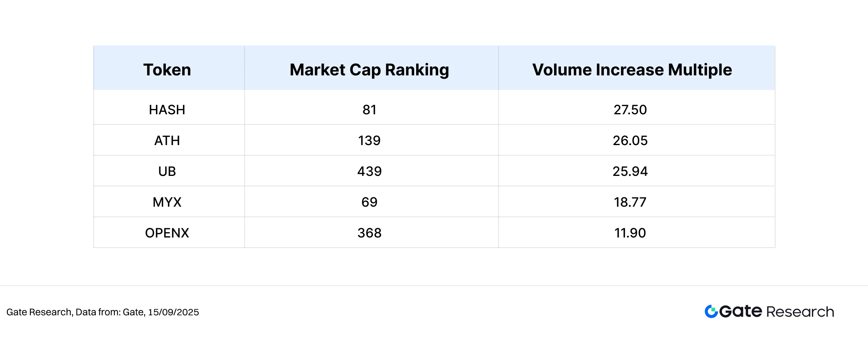This screenshot has height=338, width=868.
Task: Select the Volume Increase Multiple header
Action: point(632,70)
